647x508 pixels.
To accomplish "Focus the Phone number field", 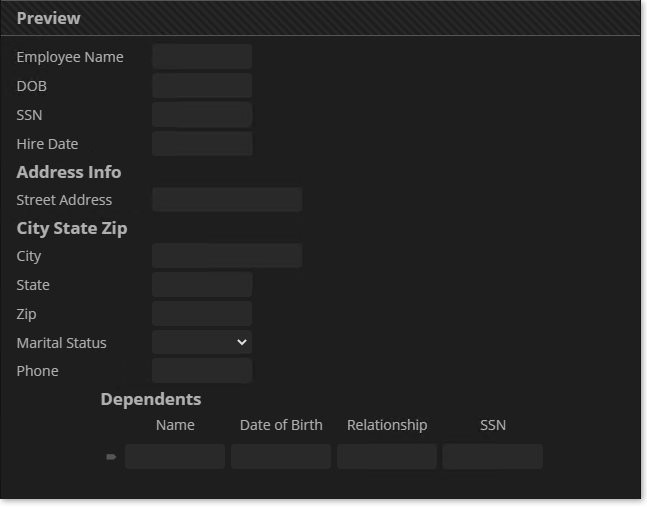I will (x=202, y=371).
